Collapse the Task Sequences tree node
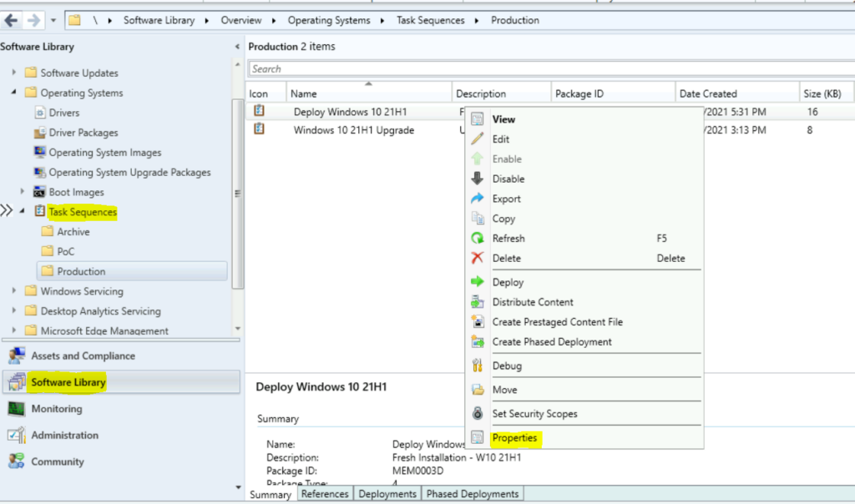The height and width of the screenshot is (504, 855). (23, 211)
